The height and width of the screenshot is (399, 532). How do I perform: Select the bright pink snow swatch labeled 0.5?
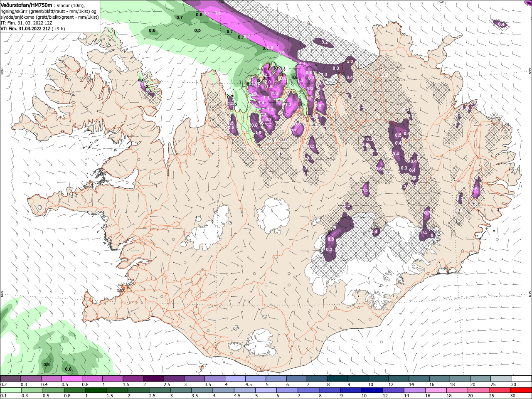click(x=71, y=379)
